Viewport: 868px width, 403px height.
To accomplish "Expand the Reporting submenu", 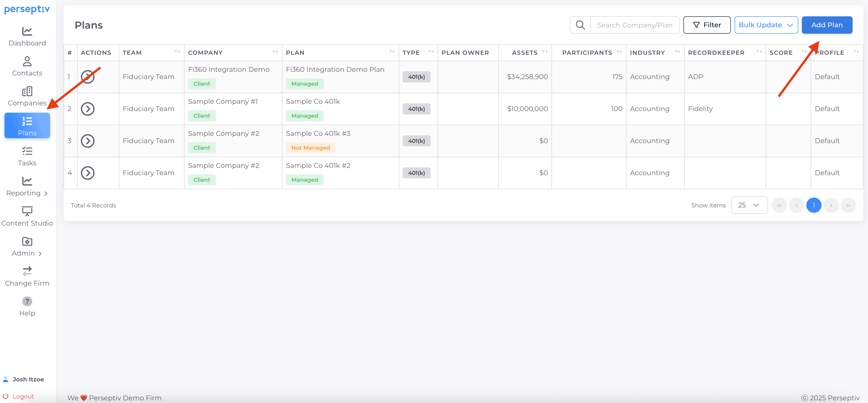I will click(27, 193).
